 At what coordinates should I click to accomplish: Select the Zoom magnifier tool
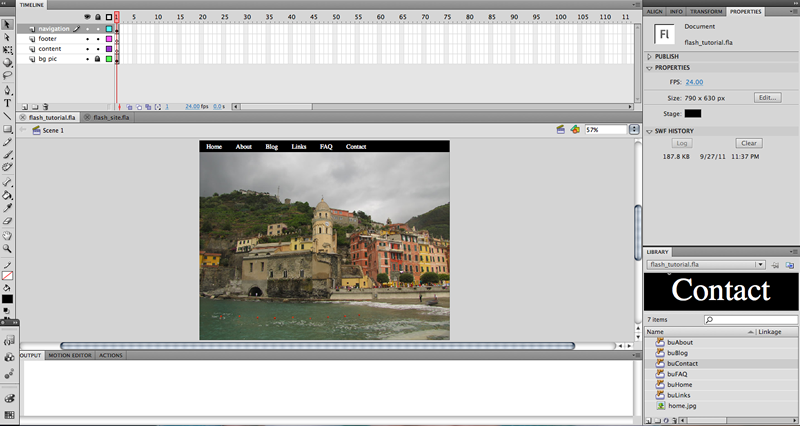[x=7, y=248]
